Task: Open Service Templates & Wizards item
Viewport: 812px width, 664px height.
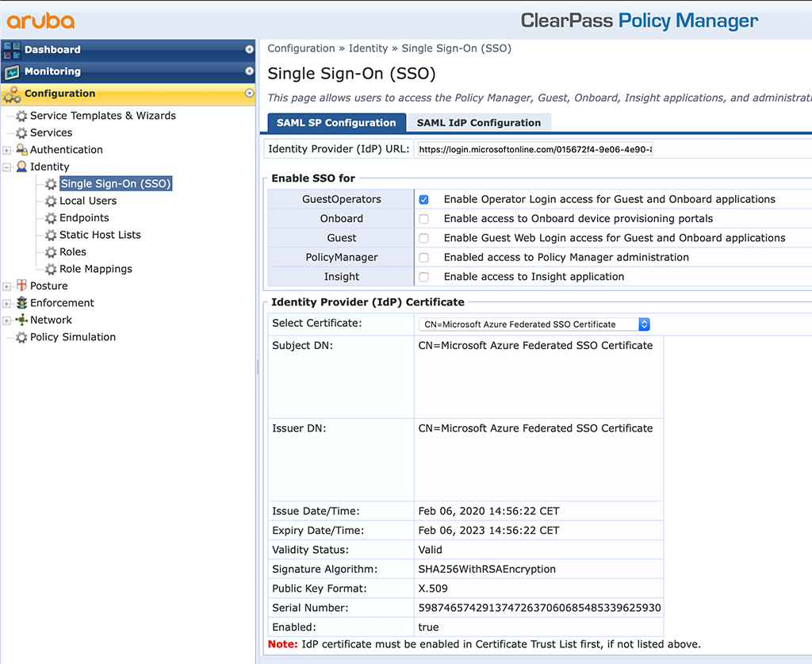Action: point(103,116)
